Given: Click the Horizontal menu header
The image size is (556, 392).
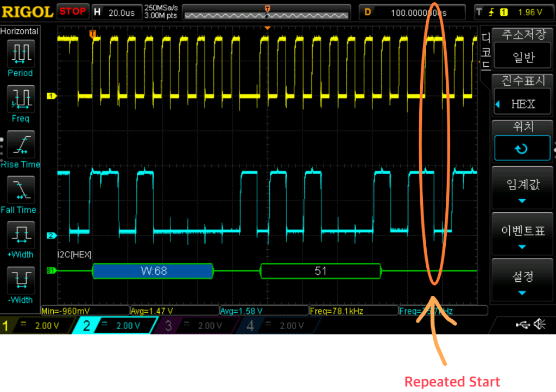Looking at the screenshot, I should (20, 31).
